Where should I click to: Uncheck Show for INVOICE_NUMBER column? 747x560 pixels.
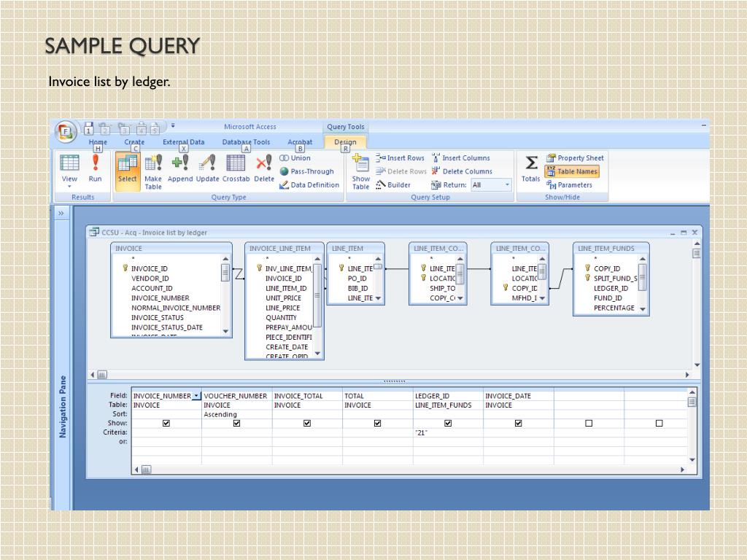[166, 423]
